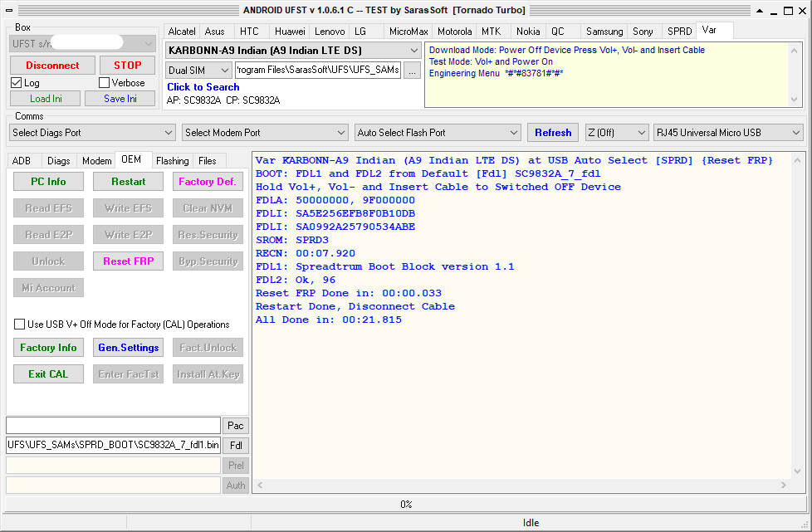Expand the Auto Select Flash Port dropdown
This screenshot has width=812, height=532.
[x=438, y=133]
